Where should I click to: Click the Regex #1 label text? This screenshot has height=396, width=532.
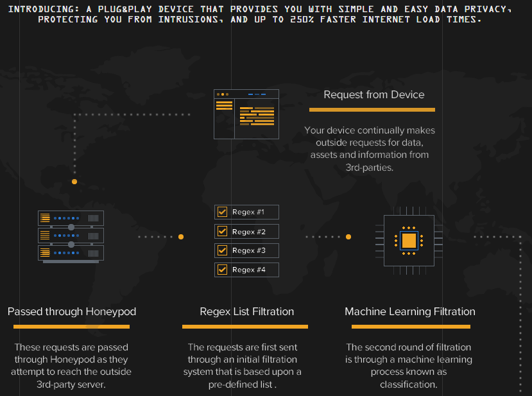click(x=248, y=212)
